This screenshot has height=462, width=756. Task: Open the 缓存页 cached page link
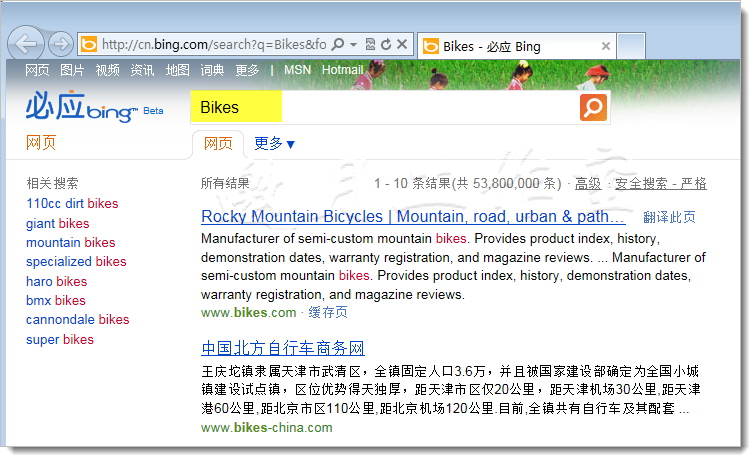[328, 313]
